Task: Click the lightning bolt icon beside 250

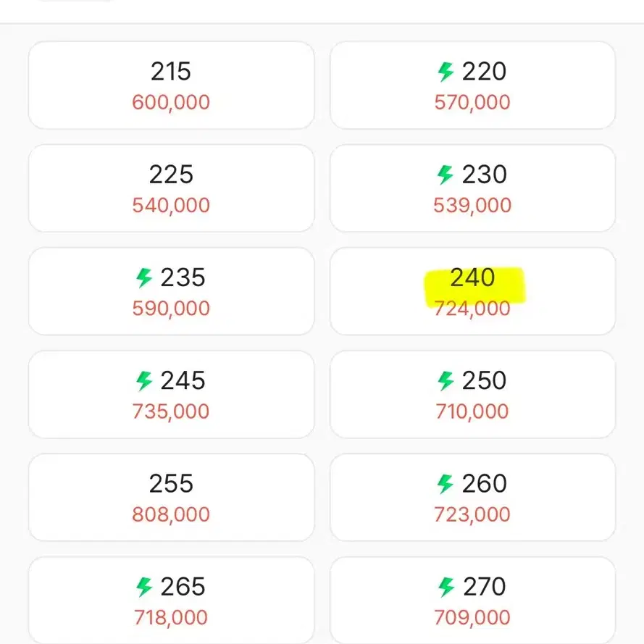Action: click(446, 381)
